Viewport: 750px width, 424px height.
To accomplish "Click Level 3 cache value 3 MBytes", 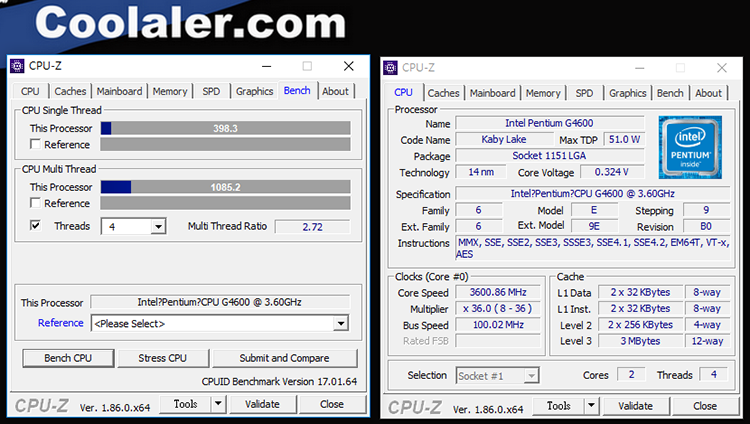I will click(x=640, y=341).
